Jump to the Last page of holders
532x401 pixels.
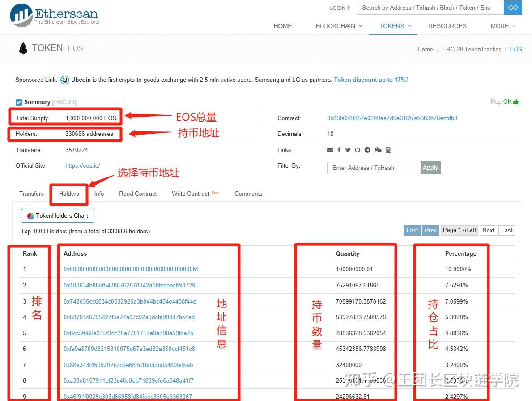(x=506, y=231)
